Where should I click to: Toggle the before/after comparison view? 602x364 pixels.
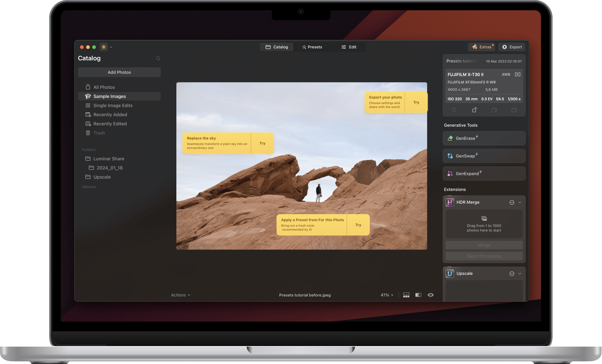point(418,295)
